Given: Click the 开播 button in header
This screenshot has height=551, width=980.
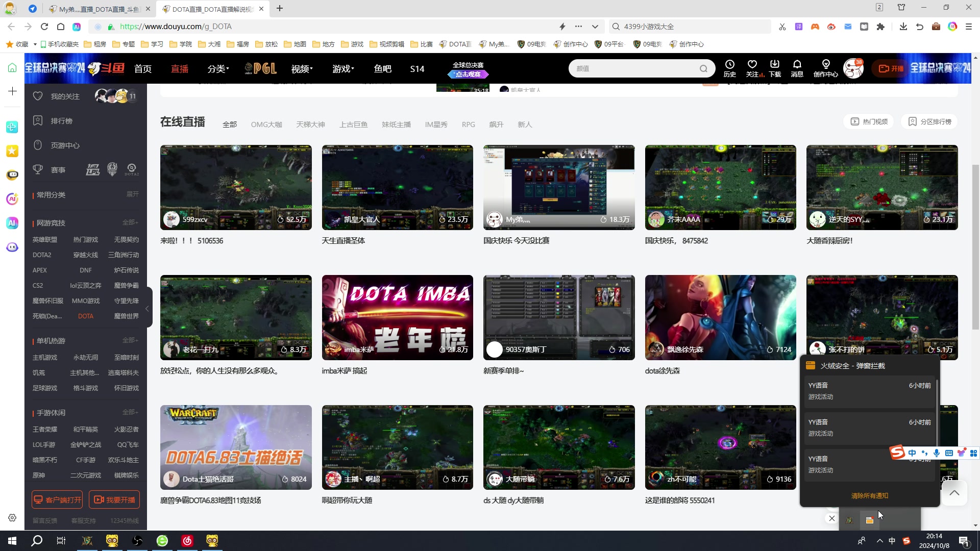Looking at the screenshot, I should [x=891, y=68].
